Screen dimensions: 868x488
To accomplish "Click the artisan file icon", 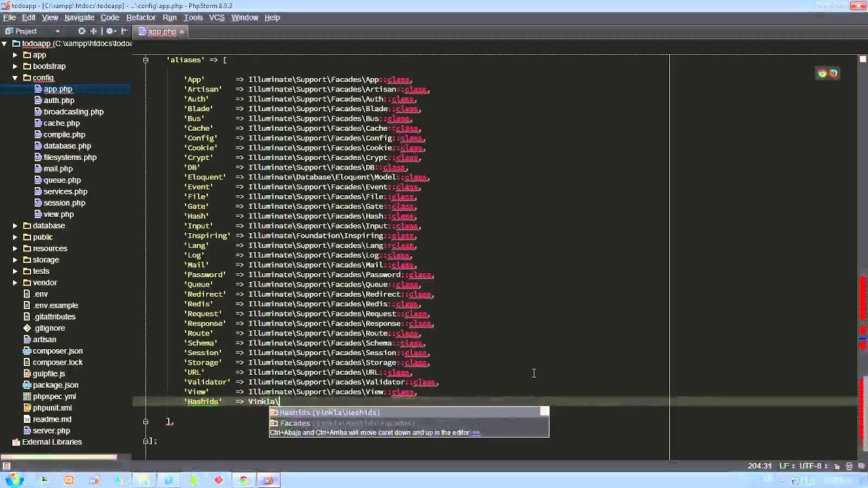I will [x=27, y=340].
